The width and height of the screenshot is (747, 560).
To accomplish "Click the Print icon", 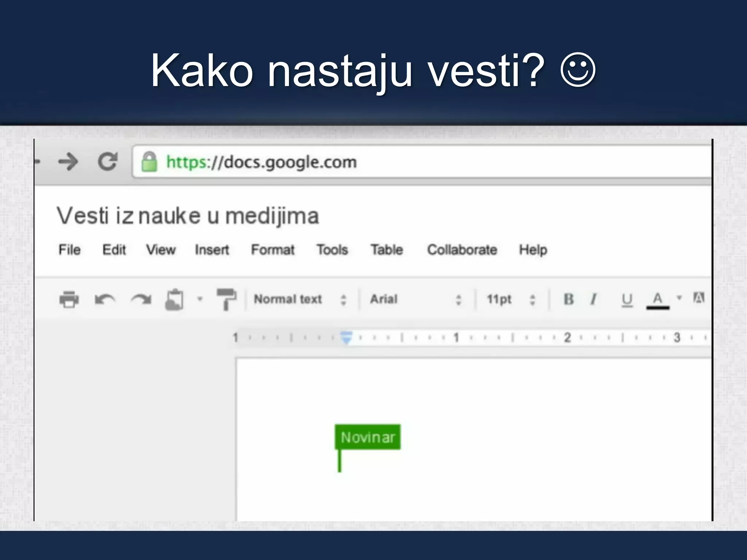I will click(x=69, y=299).
